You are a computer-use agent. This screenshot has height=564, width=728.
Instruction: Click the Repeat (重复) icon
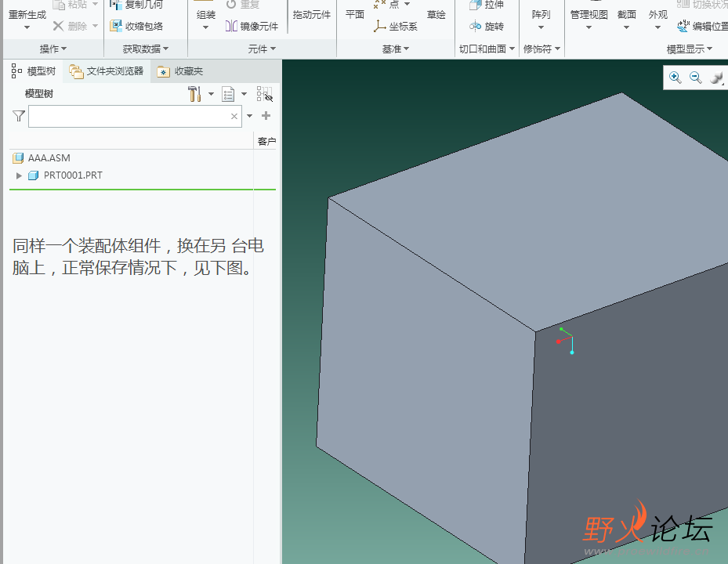231,5
